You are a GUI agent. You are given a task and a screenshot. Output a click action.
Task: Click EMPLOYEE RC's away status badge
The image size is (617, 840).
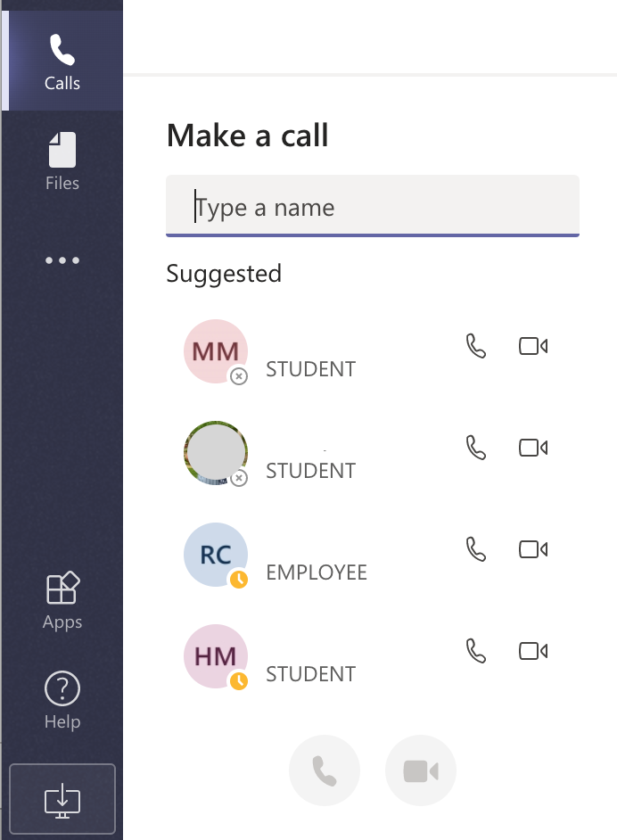pos(239,580)
